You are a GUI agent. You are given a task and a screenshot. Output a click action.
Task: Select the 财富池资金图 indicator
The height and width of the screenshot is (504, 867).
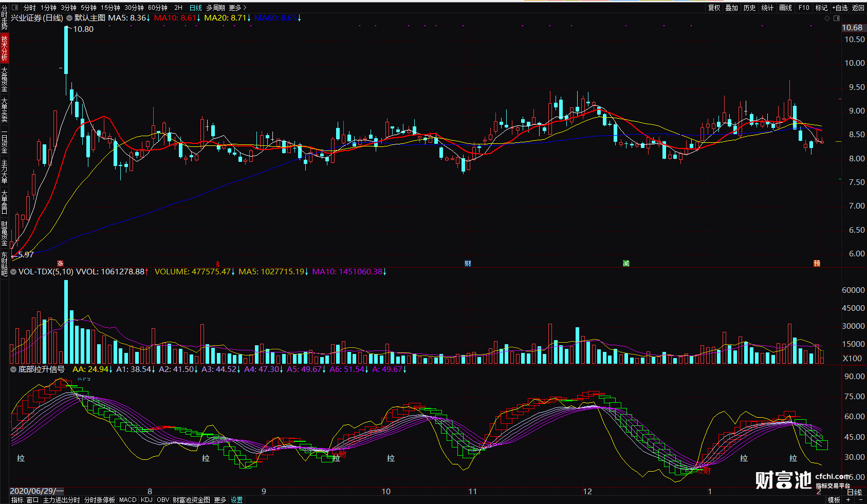(x=191, y=500)
